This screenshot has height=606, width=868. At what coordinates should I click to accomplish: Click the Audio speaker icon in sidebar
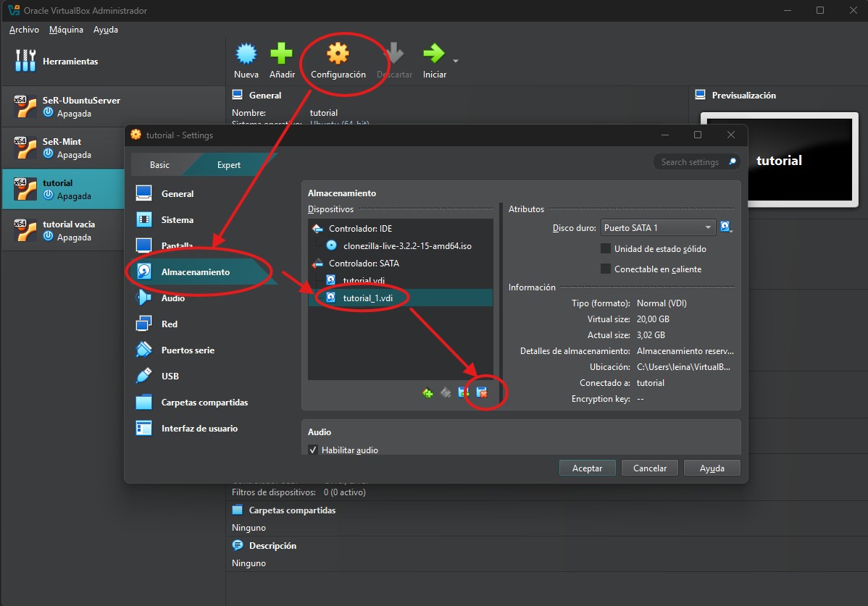click(144, 298)
